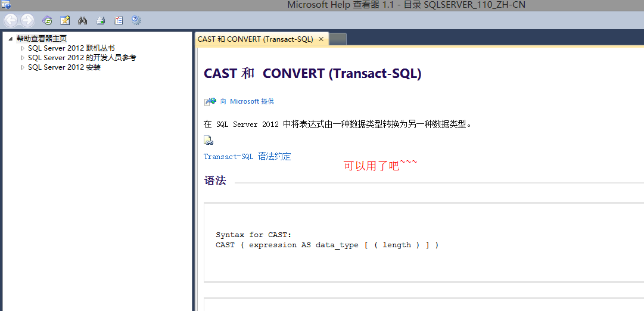Sync the table of contents with the sync icon
Image resolution: width=644 pixels, height=311 pixels.
(48, 20)
